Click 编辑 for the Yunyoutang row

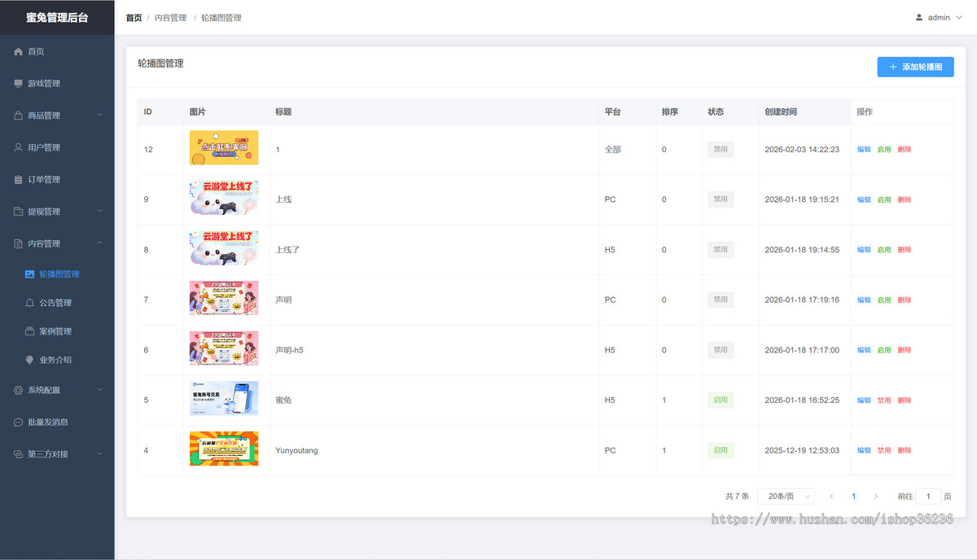pyautogui.click(x=864, y=450)
